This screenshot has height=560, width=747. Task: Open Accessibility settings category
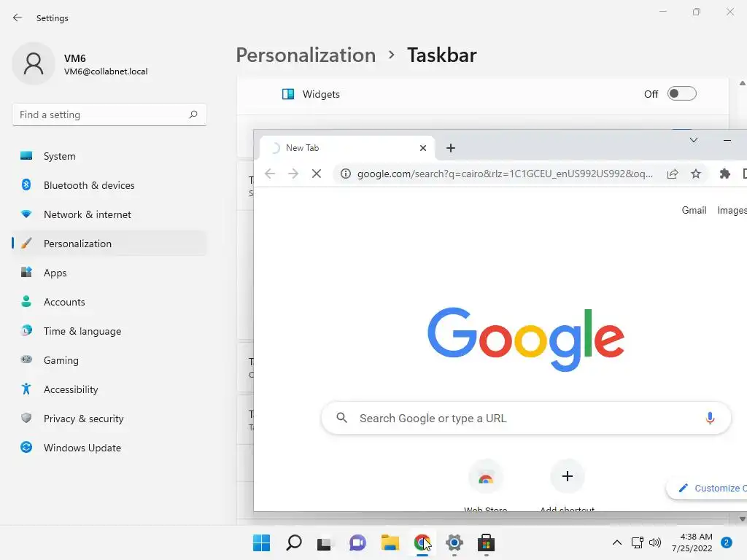109,389
